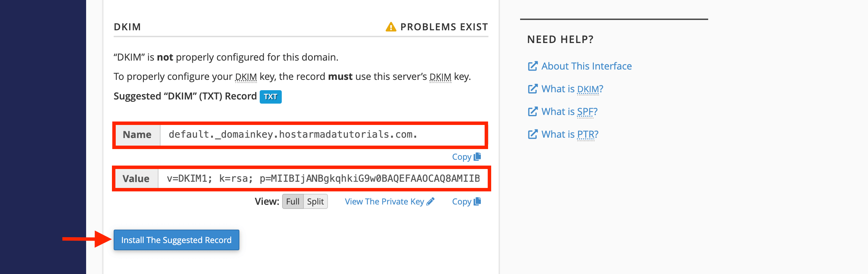Switch the value view to Full
The image size is (868, 274).
293,201
